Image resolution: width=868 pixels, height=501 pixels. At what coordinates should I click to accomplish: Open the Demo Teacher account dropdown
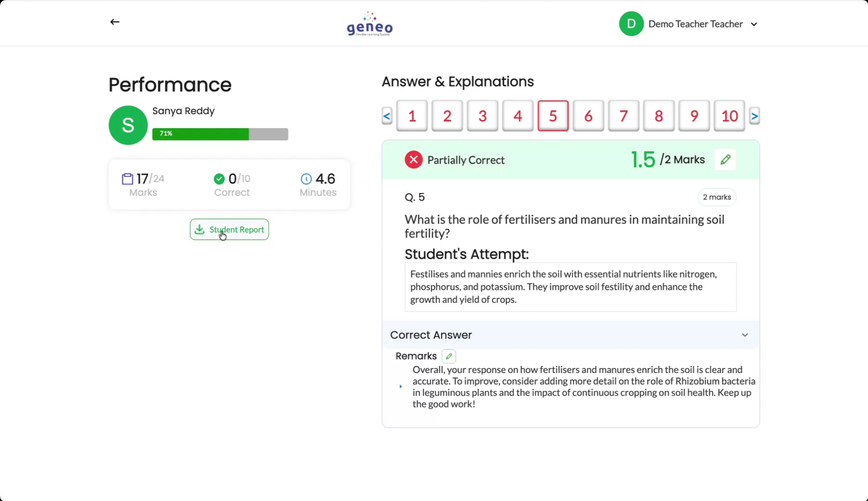click(x=754, y=24)
